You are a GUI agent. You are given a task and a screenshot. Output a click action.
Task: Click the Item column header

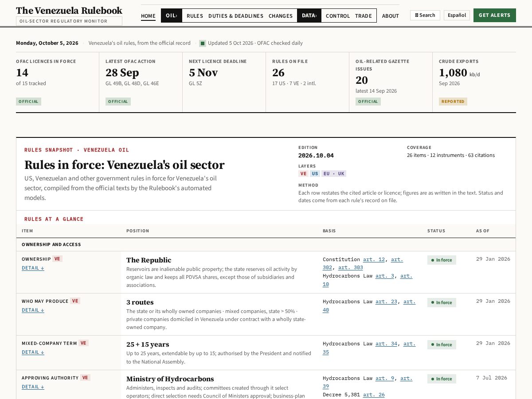(x=27, y=231)
